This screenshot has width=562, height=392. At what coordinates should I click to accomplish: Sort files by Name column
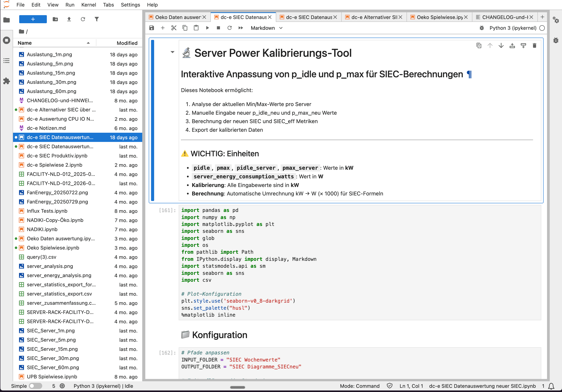[x=24, y=43]
